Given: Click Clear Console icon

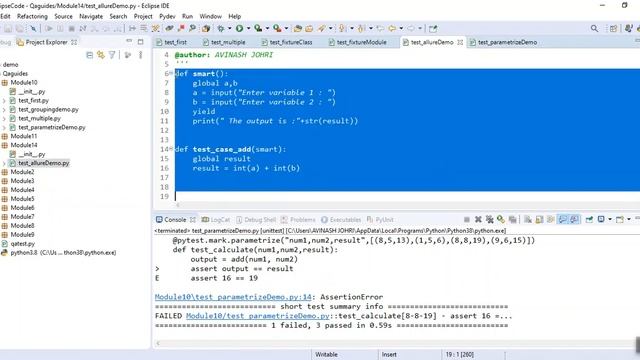Looking at the screenshot, I should tap(528, 220).
